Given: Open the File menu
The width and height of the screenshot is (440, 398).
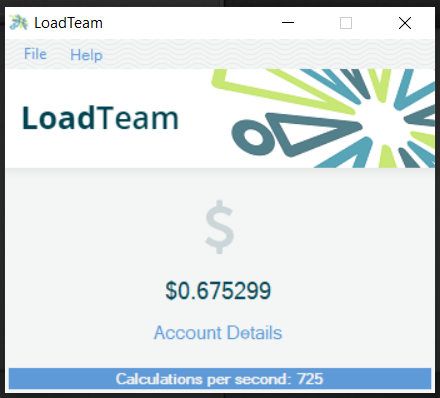Looking at the screenshot, I should pyautogui.click(x=35, y=54).
